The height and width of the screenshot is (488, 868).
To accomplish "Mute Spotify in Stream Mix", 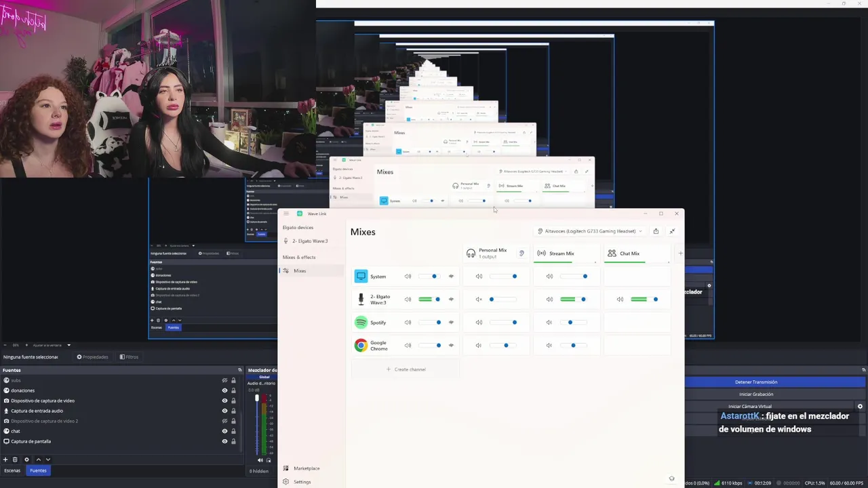I will click(x=549, y=323).
